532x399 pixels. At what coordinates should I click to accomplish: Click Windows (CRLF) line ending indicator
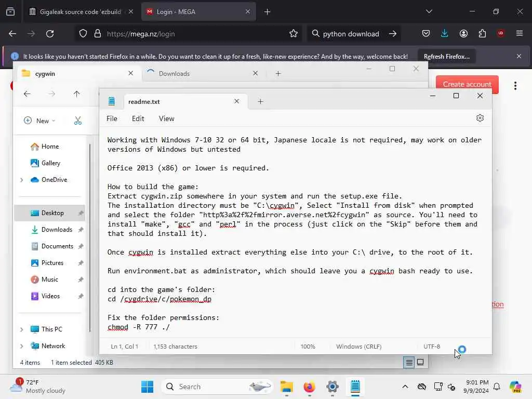(x=358, y=347)
